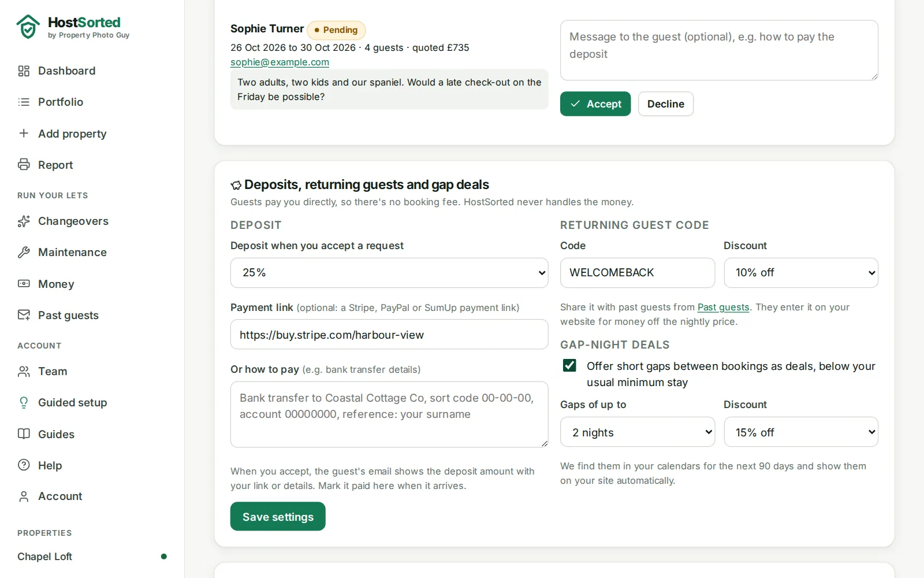The height and width of the screenshot is (578, 924).
Task: Open the Gaps of up to dropdown
Action: point(638,432)
